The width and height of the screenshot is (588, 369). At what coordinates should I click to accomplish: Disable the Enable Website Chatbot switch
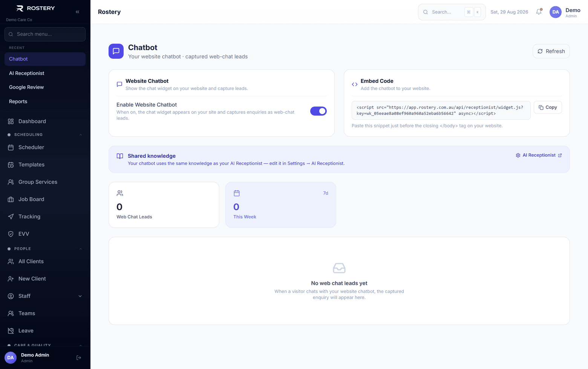click(318, 111)
